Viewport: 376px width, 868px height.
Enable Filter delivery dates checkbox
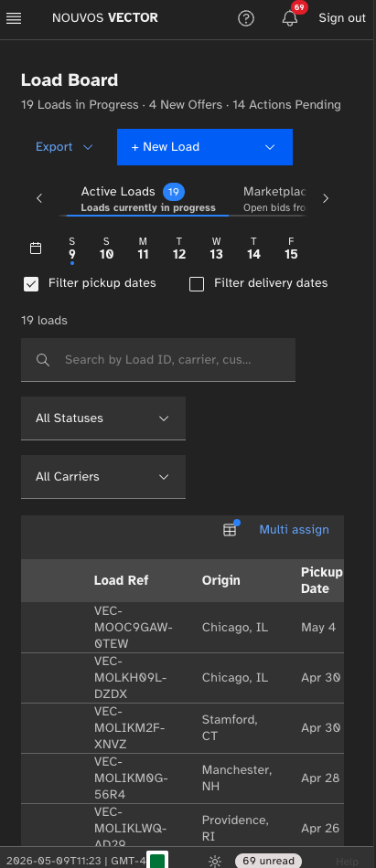tap(197, 284)
